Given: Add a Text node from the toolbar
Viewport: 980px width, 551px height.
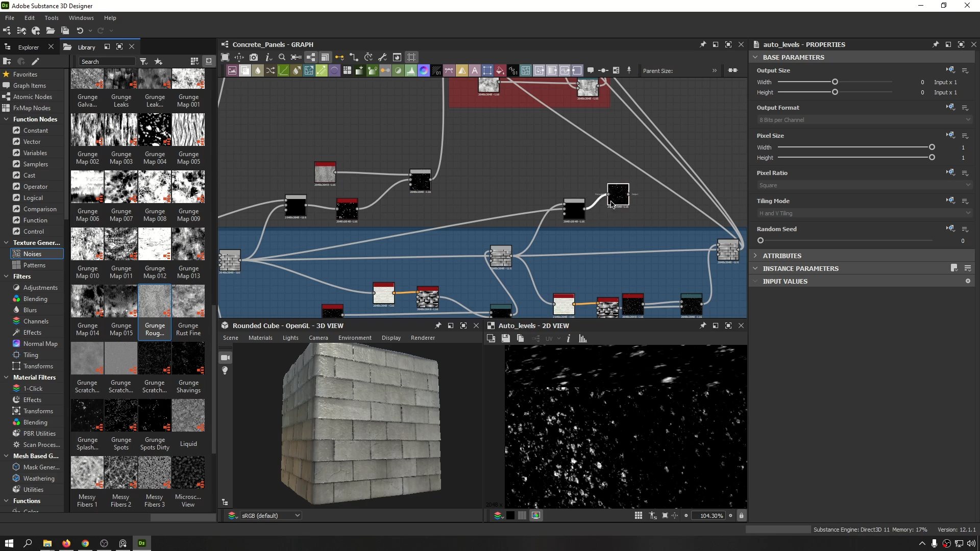Looking at the screenshot, I should click(475, 71).
